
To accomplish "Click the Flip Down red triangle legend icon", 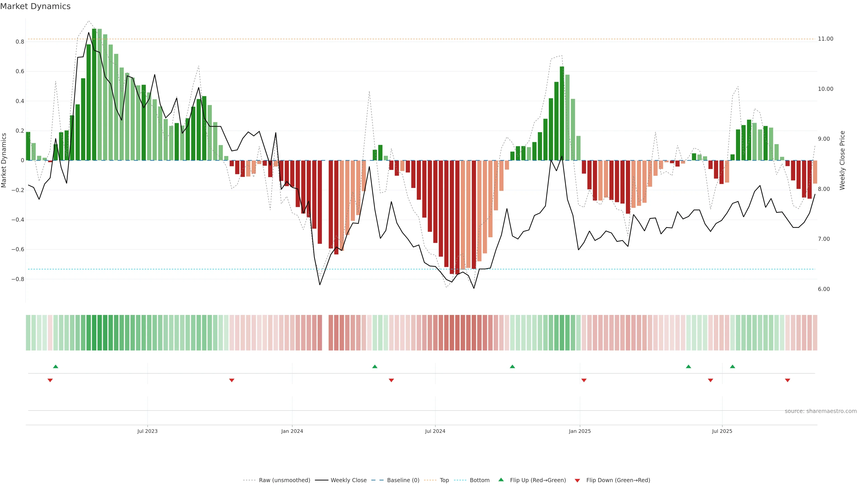I will click(577, 480).
